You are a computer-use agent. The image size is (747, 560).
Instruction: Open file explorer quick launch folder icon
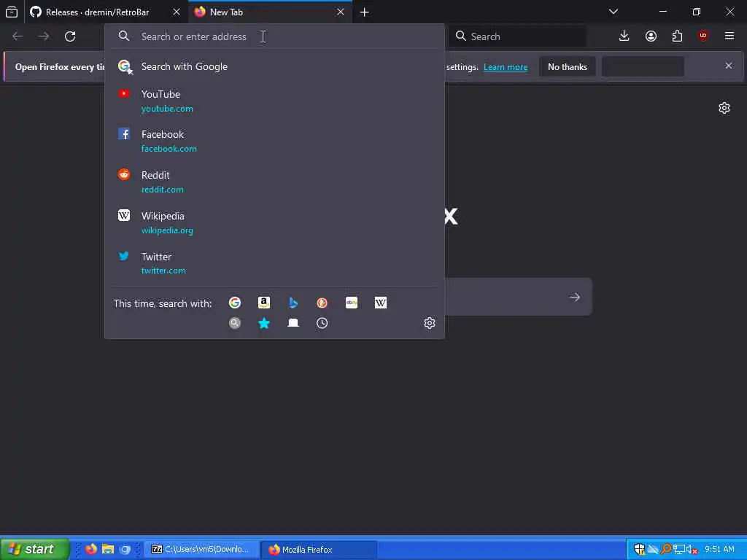click(108, 549)
